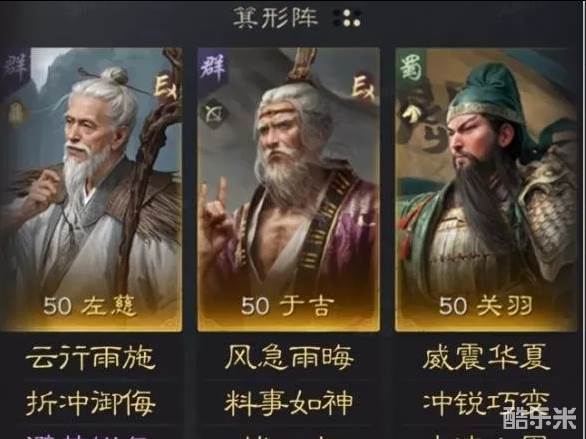This screenshot has height=439, width=586.
Task: Click the 群 faction badge on 于吉's card
Action: coord(212,67)
